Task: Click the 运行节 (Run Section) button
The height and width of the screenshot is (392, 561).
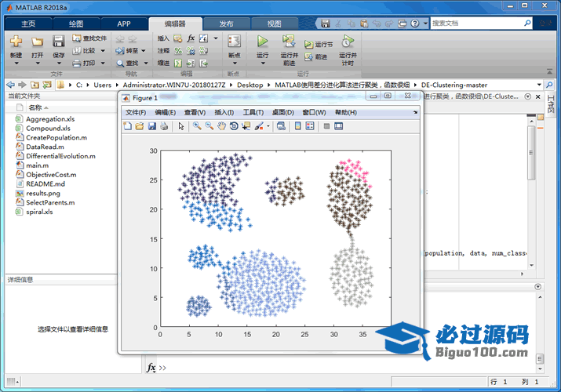Action: tap(319, 45)
